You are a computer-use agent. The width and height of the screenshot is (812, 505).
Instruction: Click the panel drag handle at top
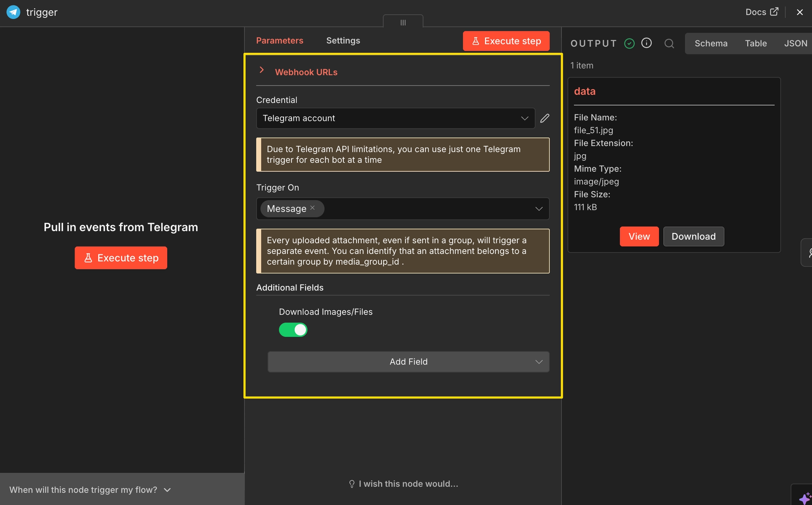click(x=403, y=22)
